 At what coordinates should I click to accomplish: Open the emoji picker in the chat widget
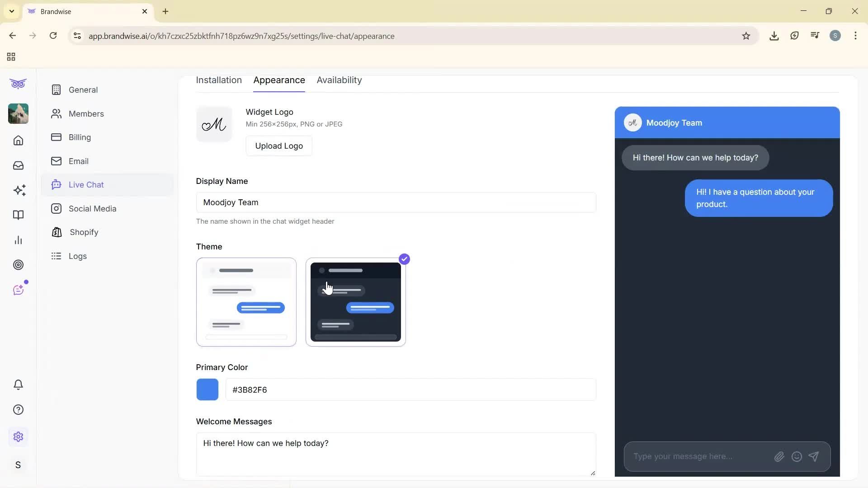(797, 456)
